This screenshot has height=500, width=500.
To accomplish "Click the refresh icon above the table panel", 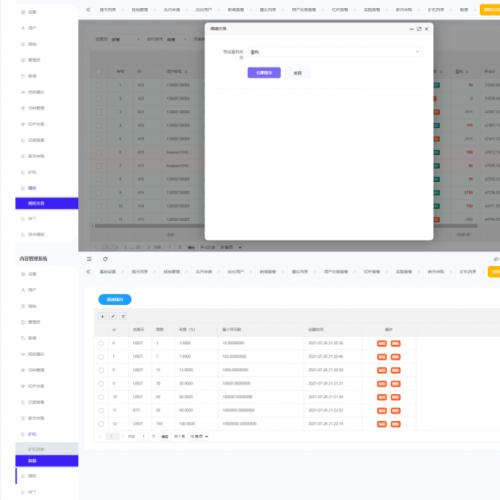I will tap(105, 259).
